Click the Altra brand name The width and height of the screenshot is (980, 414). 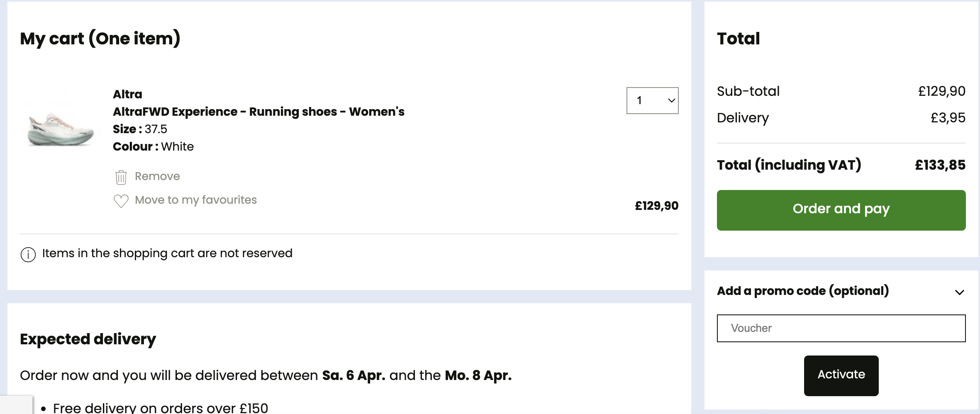click(127, 94)
